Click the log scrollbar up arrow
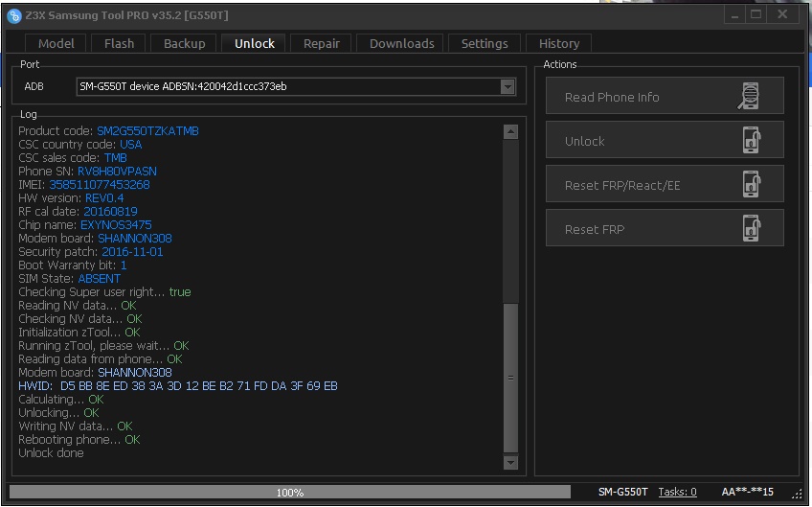This screenshot has height=507, width=812. point(510,131)
